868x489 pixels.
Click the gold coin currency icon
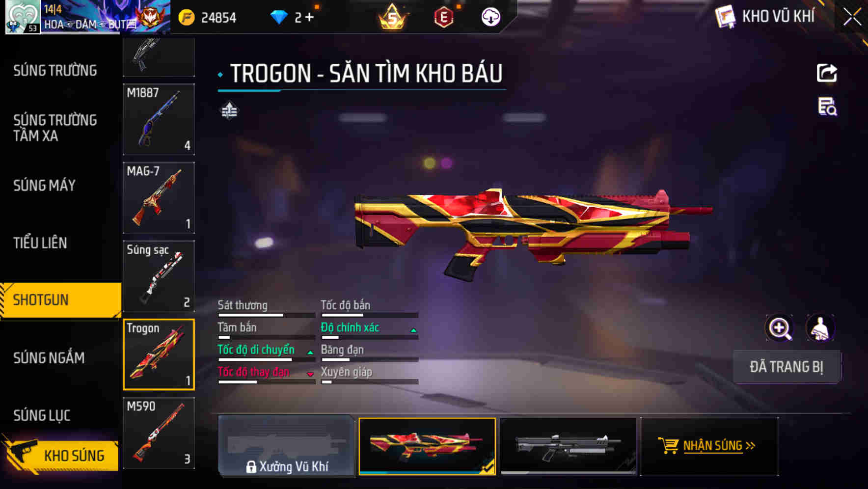click(187, 18)
